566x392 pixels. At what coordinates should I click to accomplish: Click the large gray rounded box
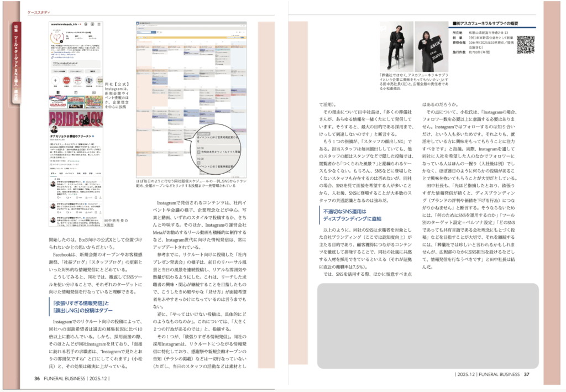click(x=427, y=326)
